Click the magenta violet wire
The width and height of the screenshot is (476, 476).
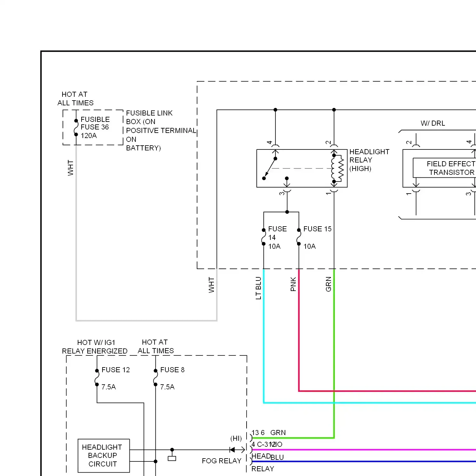coord(364,450)
